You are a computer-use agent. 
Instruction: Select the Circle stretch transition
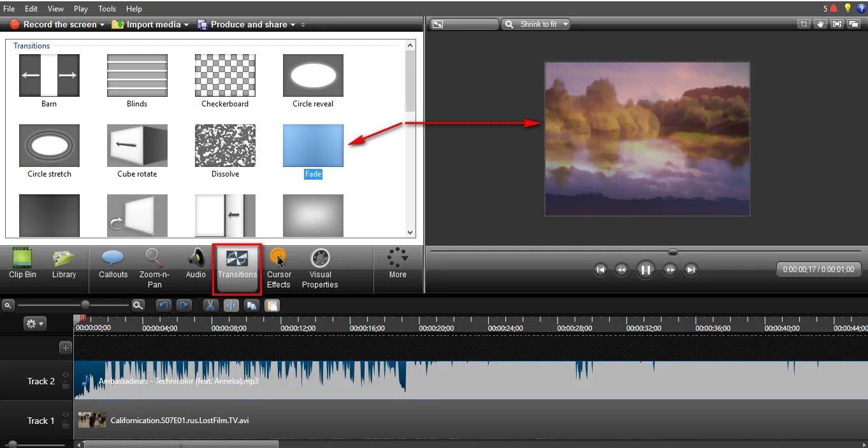(x=49, y=145)
